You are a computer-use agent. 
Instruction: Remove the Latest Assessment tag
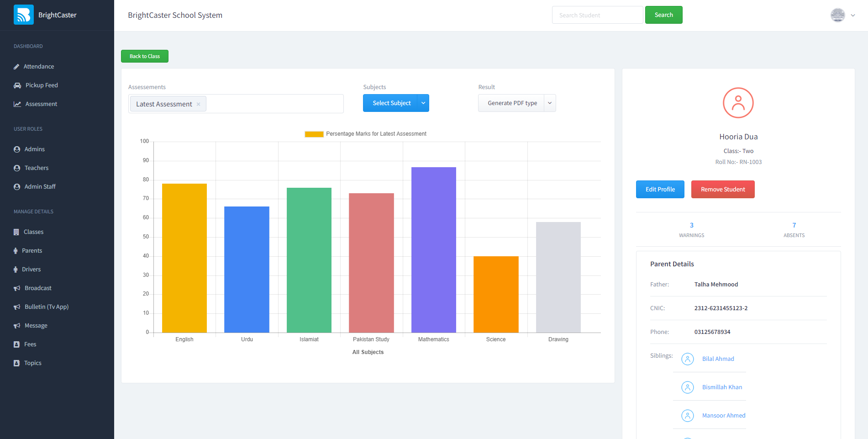click(x=198, y=104)
